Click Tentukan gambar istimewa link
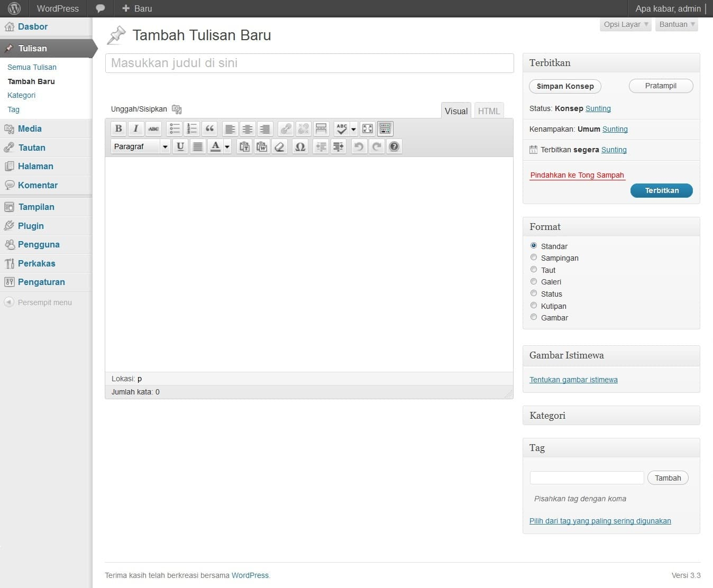The width and height of the screenshot is (713, 588). [x=573, y=380]
